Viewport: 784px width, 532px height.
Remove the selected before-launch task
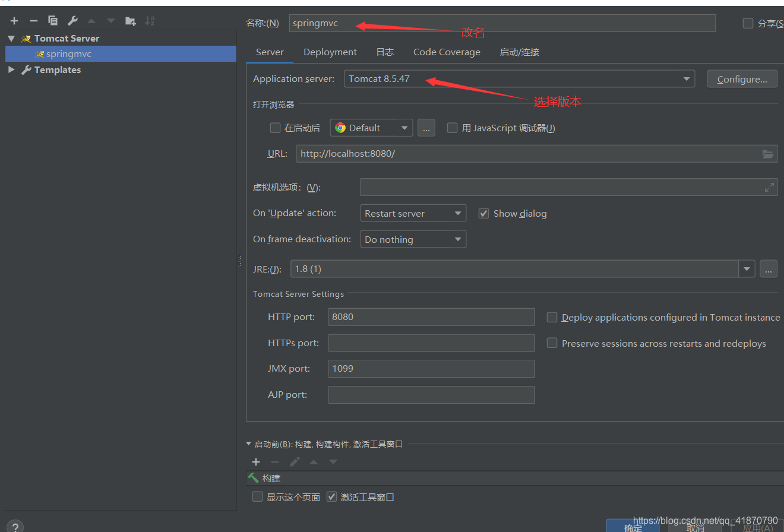point(275,462)
